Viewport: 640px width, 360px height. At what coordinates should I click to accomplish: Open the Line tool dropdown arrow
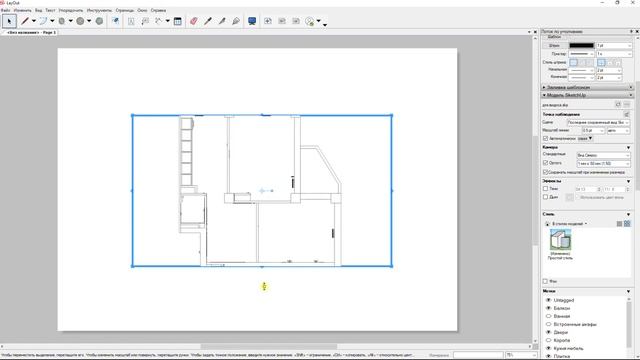[33, 21]
